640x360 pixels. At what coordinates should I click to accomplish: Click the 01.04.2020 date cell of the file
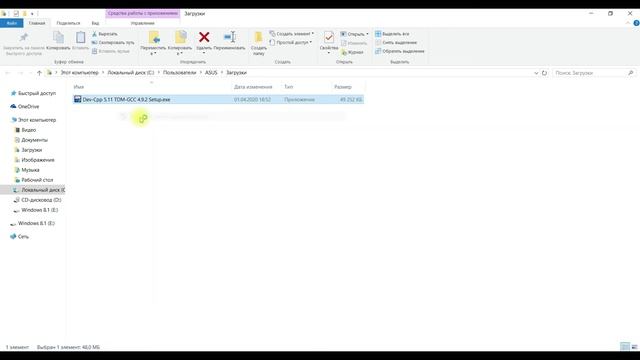pyautogui.click(x=252, y=100)
